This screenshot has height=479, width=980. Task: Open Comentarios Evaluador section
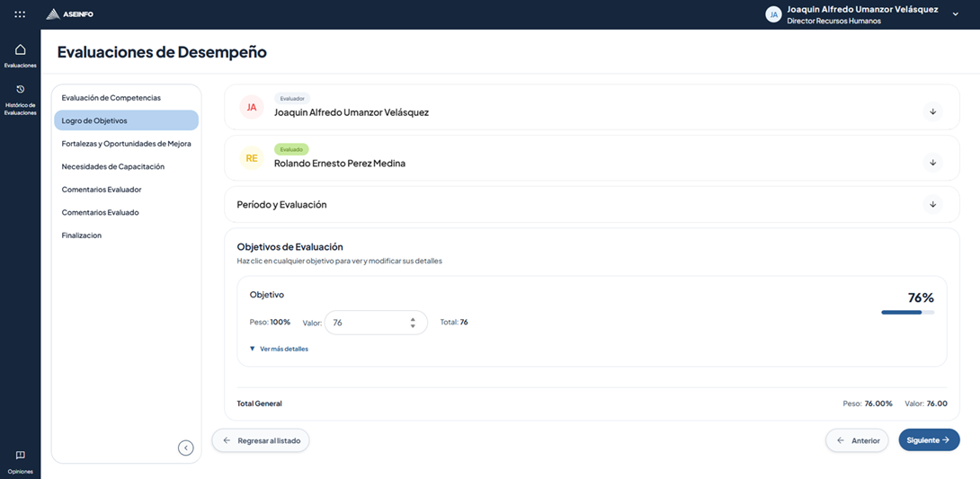click(126, 190)
